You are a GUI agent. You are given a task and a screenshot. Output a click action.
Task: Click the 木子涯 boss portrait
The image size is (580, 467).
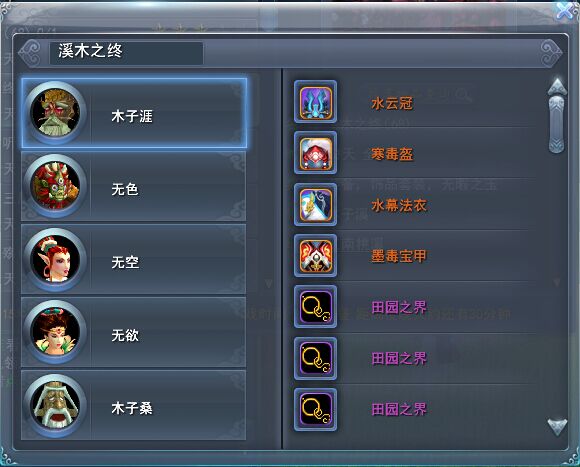[55, 112]
